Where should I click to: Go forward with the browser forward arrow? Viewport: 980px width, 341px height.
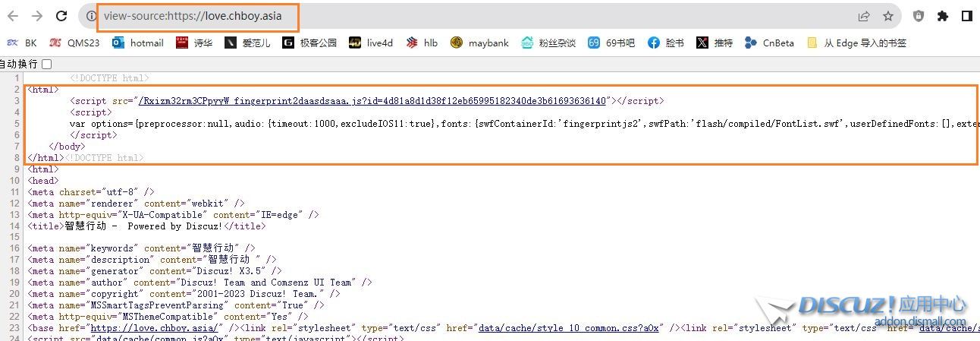(37, 16)
